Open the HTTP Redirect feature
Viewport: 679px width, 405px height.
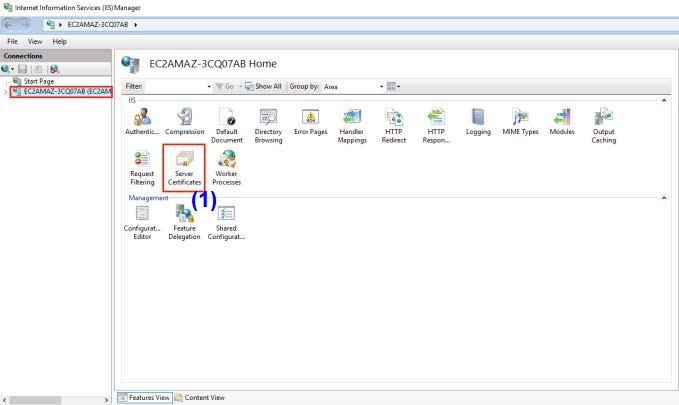tap(394, 126)
